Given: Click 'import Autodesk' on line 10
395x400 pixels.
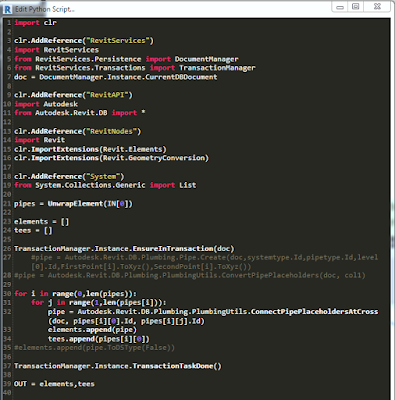Looking at the screenshot, I should click(46, 104).
